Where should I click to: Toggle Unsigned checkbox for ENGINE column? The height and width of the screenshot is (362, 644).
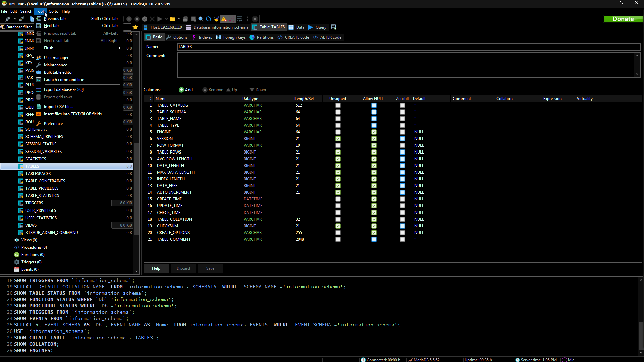(338, 132)
